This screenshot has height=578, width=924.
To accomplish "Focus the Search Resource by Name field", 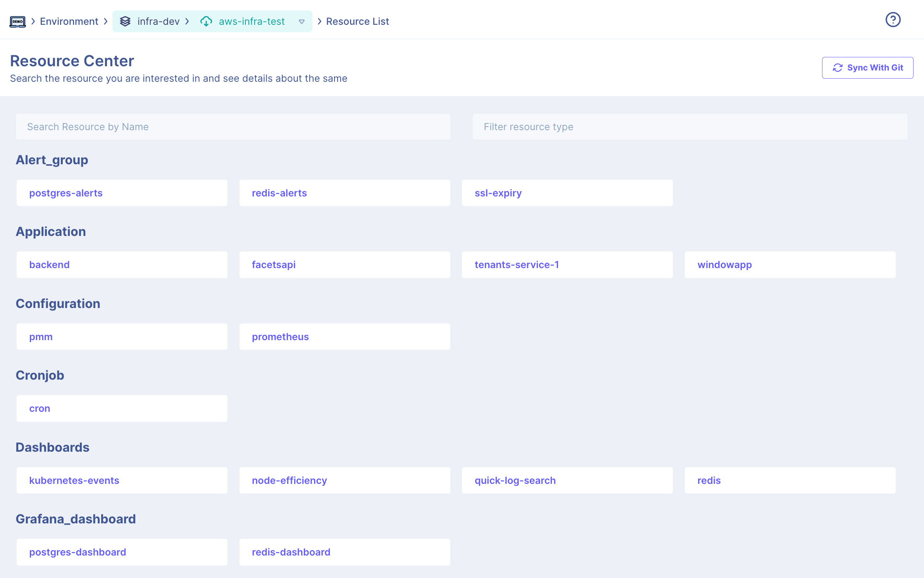I will (233, 127).
